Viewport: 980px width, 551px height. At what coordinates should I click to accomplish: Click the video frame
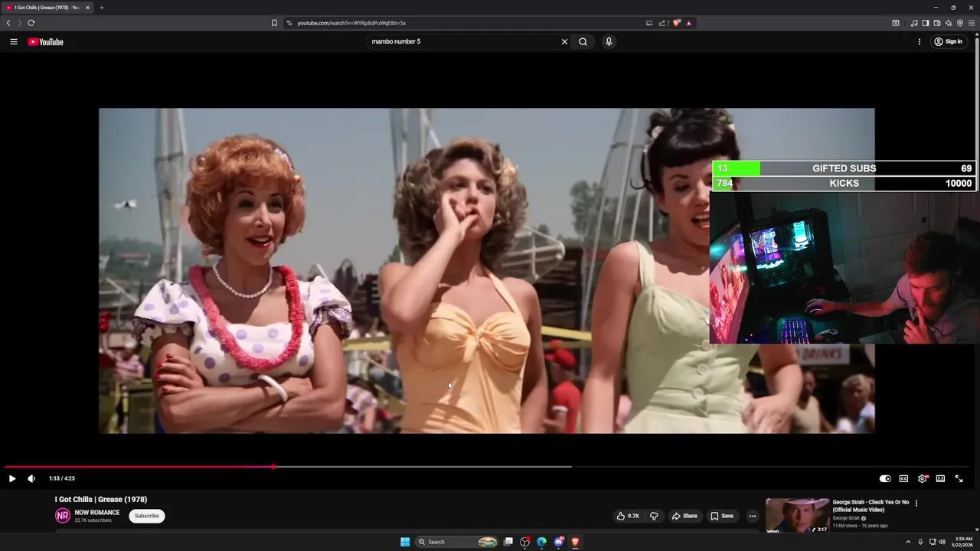pyautogui.click(x=486, y=271)
